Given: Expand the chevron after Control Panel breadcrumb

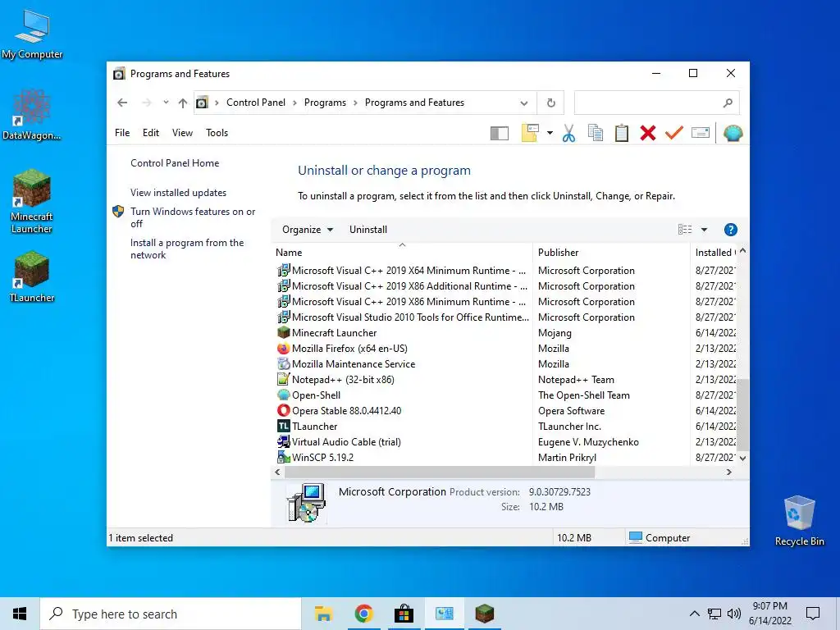Looking at the screenshot, I should (x=294, y=103).
